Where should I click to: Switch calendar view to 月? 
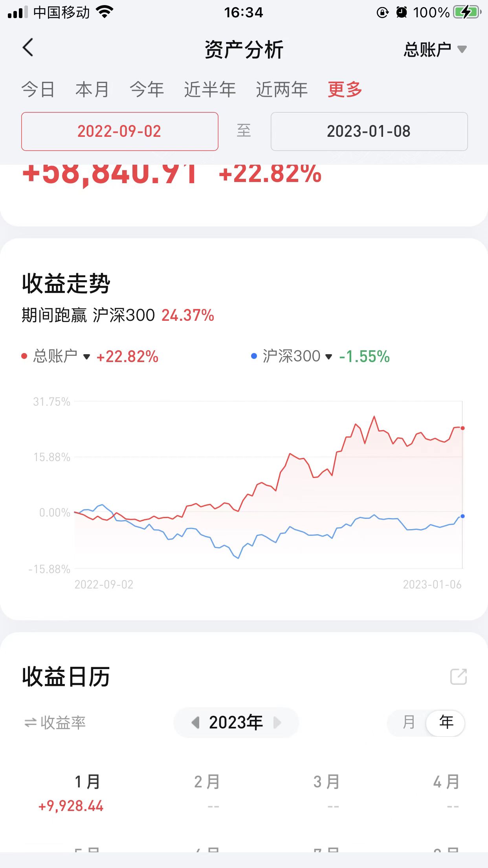(409, 722)
